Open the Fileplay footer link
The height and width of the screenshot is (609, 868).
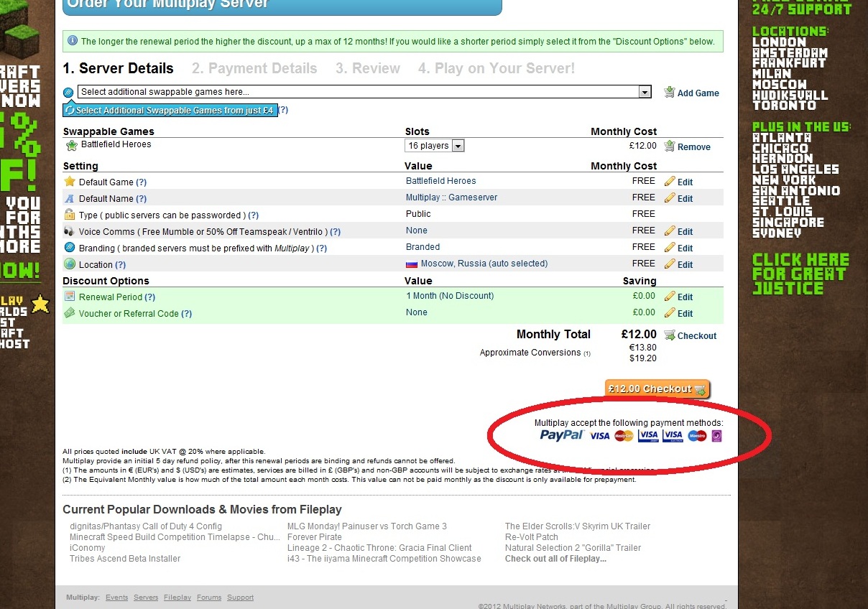click(177, 598)
